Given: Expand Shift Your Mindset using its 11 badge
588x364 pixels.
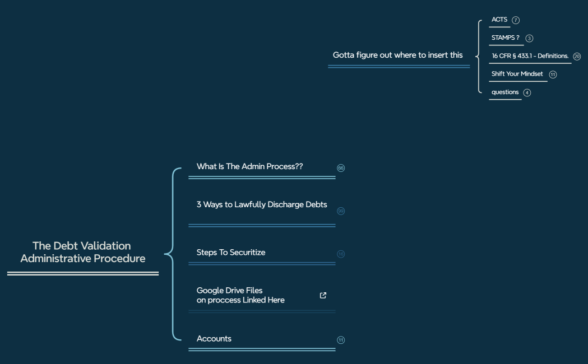Looking at the screenshot, I should click(x=553, y=74).
